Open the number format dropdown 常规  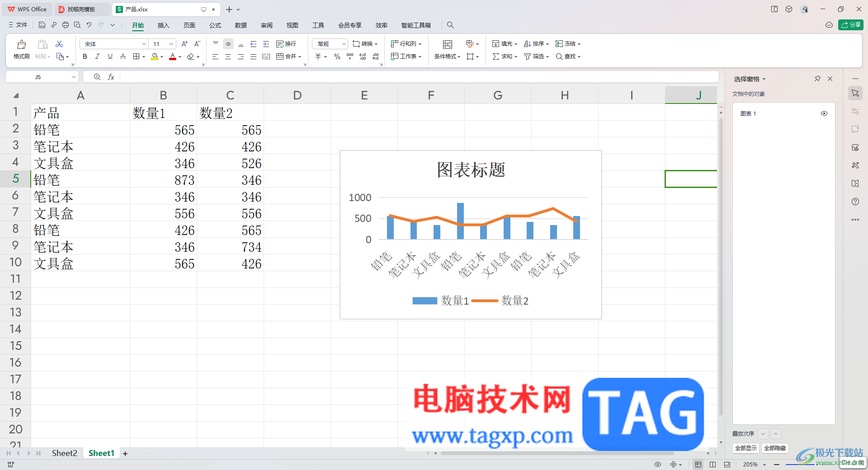(344, 44)
